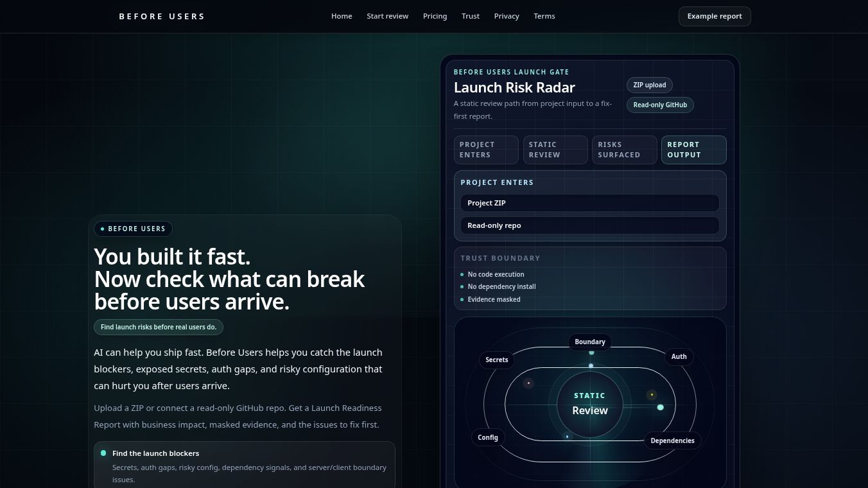The width and height of the screenshot is (868, 488).
Task: Select the ZIP upload chip
Action: 650,85
